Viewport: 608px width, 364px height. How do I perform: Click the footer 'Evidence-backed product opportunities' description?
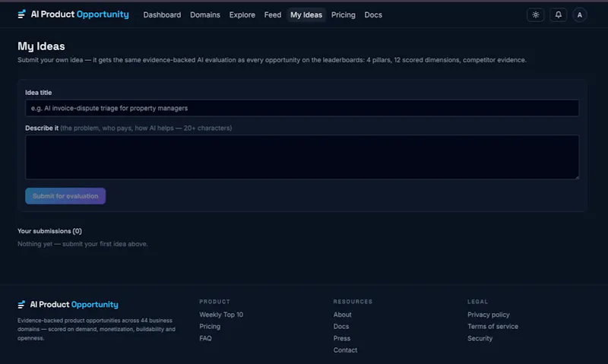coord(97,329)
